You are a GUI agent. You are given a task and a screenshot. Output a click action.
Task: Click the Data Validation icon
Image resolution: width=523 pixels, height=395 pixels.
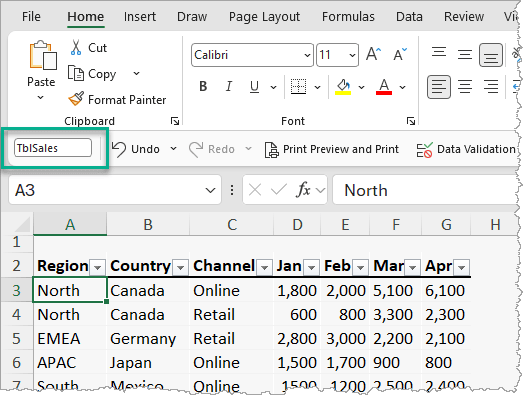coord(424,149)
